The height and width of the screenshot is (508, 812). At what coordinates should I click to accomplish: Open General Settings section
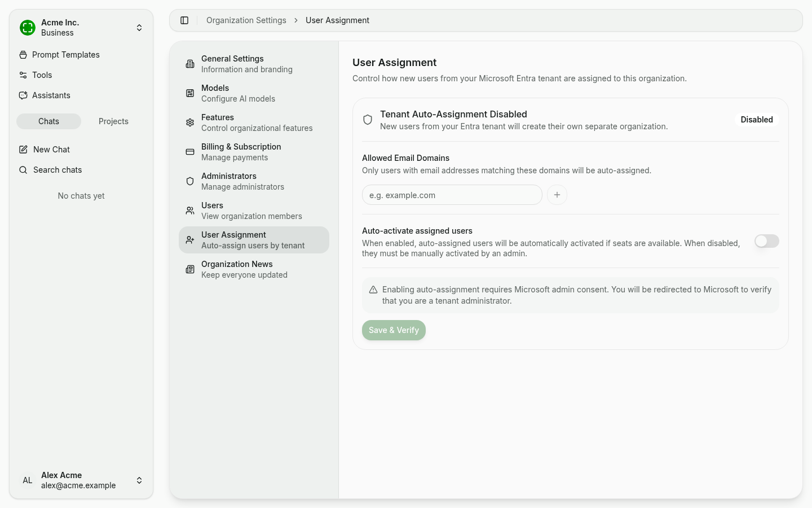tap(254, 64)
